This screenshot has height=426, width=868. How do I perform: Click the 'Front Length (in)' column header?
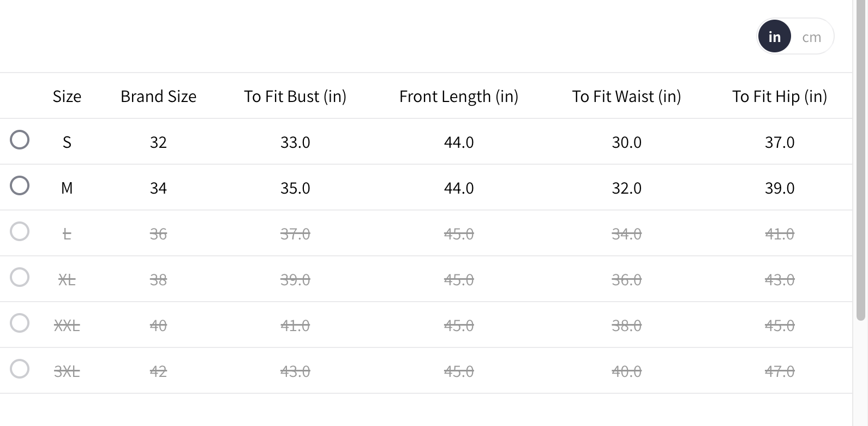pos(459,97)
